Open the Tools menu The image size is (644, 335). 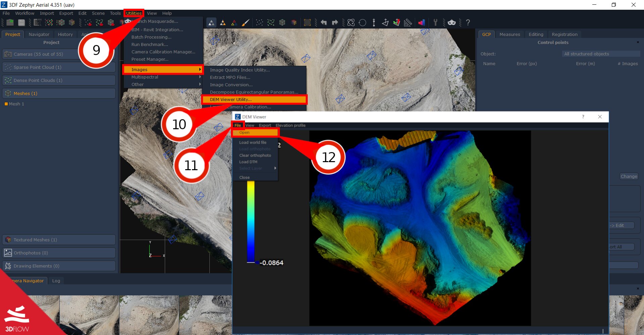115,13
